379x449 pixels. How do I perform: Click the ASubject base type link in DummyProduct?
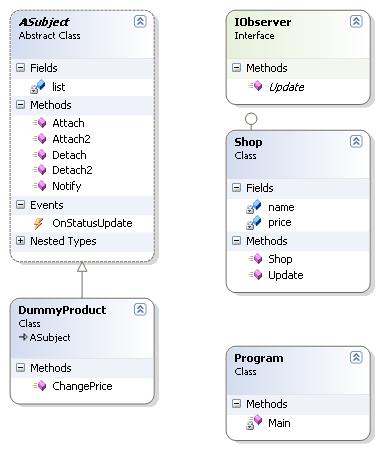tap(50, 338)
